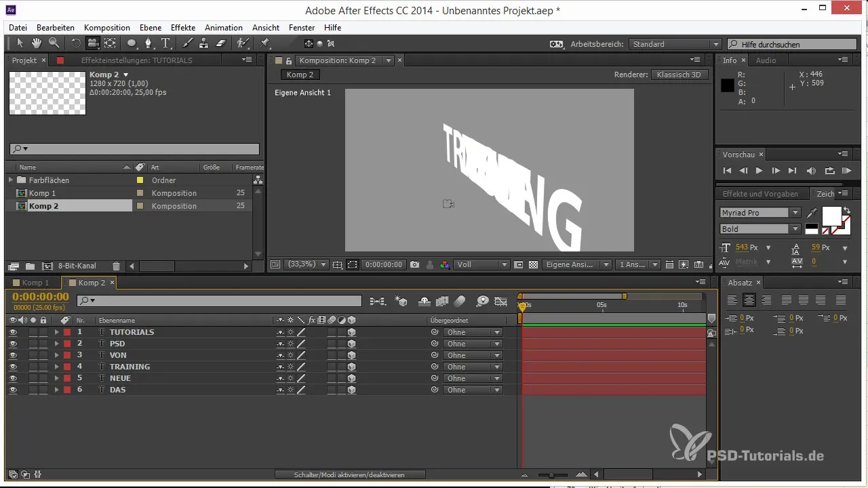Hide the TRAINING layer
The width and height of the screenshot is (868, 488).
pyautogui.click(x=13, y=367)
